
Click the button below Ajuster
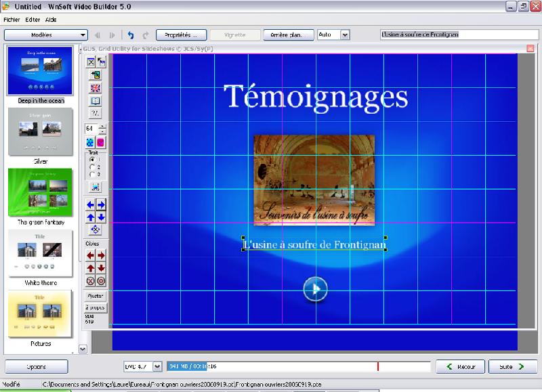click(x=96, y=307)
